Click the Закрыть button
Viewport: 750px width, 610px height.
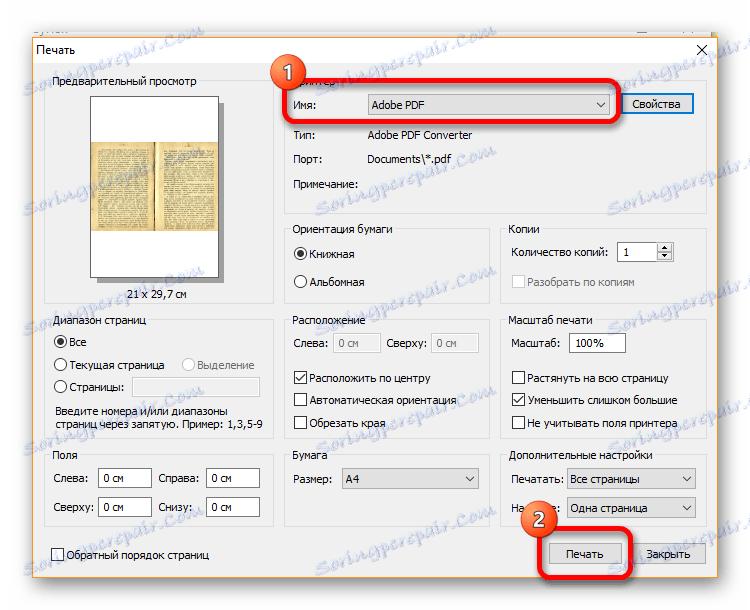pos(669,554)
